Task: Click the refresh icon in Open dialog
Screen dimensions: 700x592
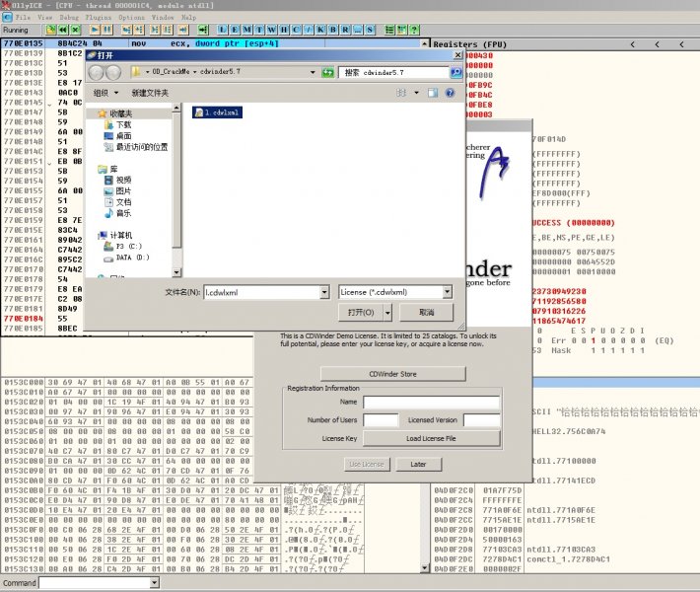Action: click(327, 72)
